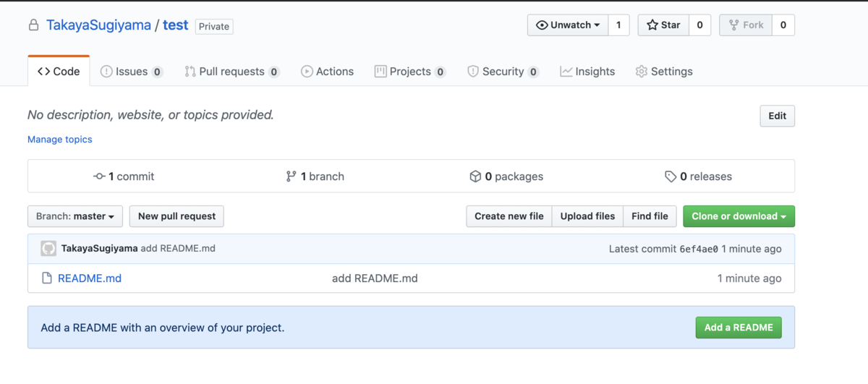Click the Settings tab gear icon
Screen dimensions: 868x384
[x=641, y=71]
